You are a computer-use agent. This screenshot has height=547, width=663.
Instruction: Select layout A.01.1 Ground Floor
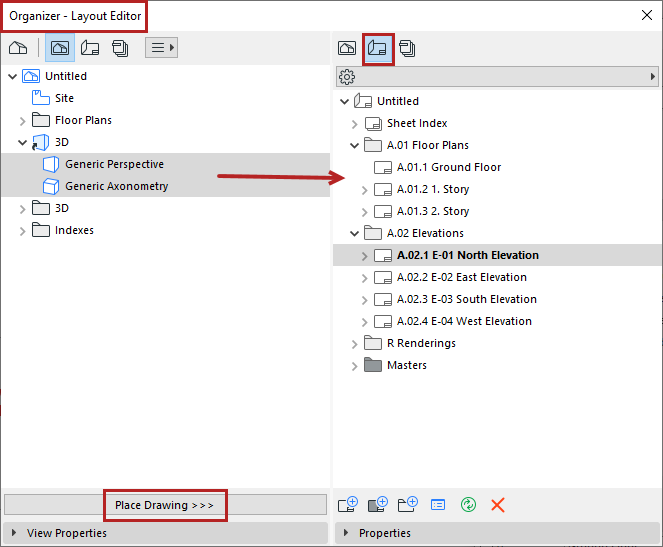(x=449, y=167)
